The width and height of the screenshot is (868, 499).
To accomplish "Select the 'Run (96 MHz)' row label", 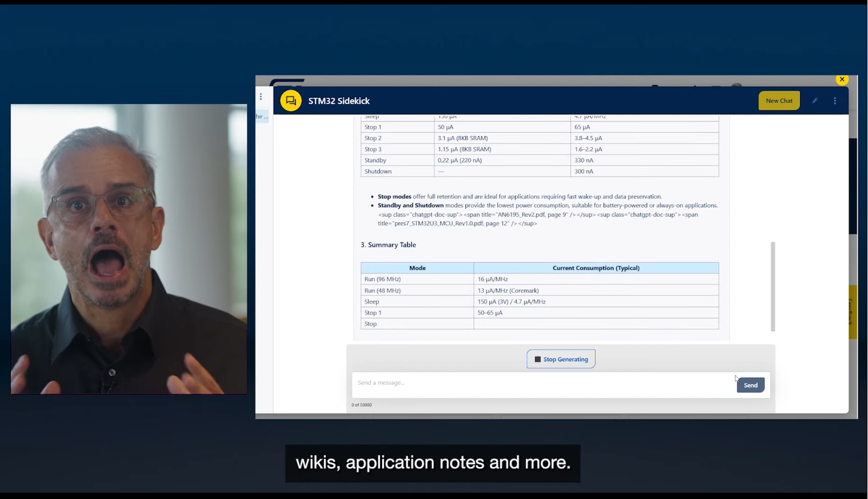I will pyautogui.click(x=383, y=280).
